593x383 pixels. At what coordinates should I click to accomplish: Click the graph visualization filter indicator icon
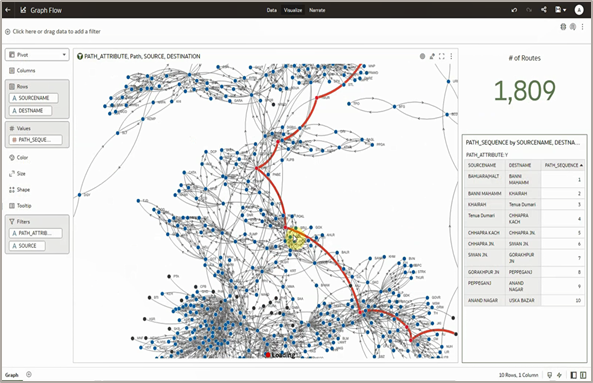[80, 56]
